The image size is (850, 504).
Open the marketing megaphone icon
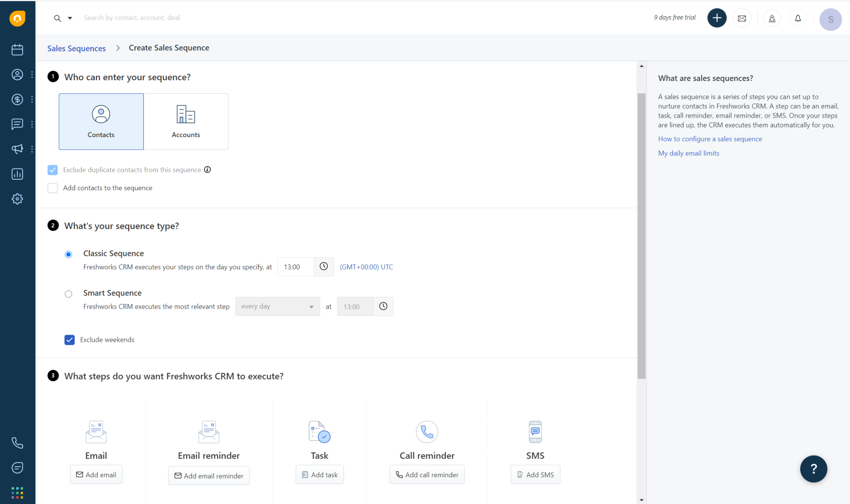click(17, 149)
